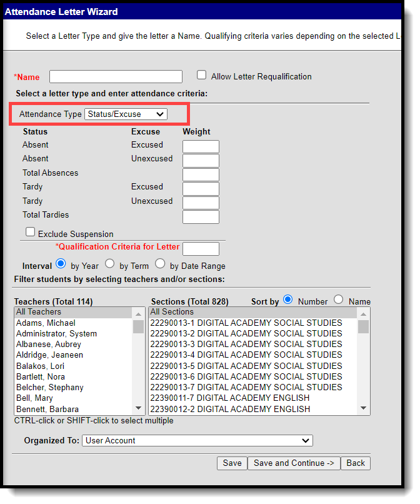The width and height of the screenshot is (420, 504).
Task: Open the Attendance Type dropdown
Action: coord(126,114)
